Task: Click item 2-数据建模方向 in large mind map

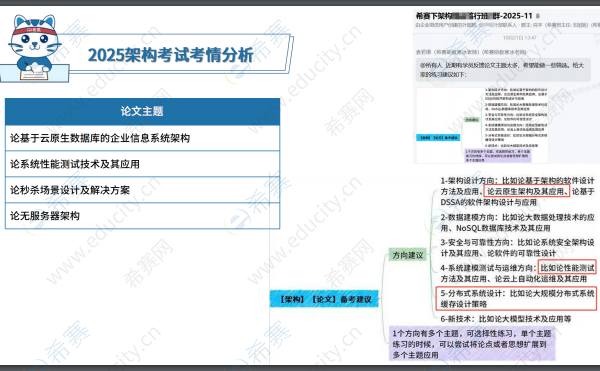Action: tap(517, 223)
